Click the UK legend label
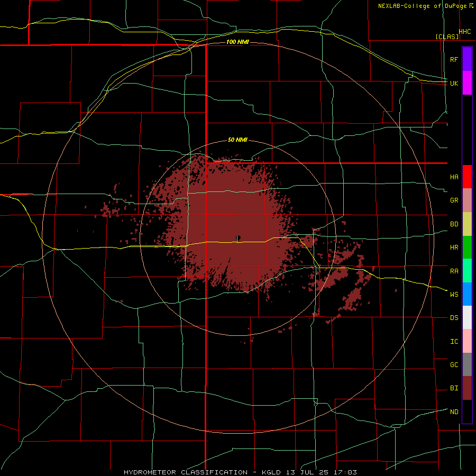Screen dimensions: 476x476 pos(454,83)
